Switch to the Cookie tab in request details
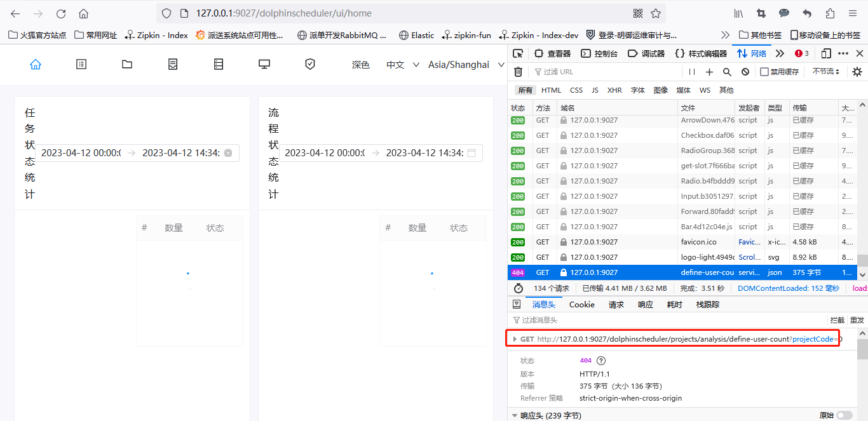Image resolution: width=868 pixels, height=421 pixels. pos(581,304)
